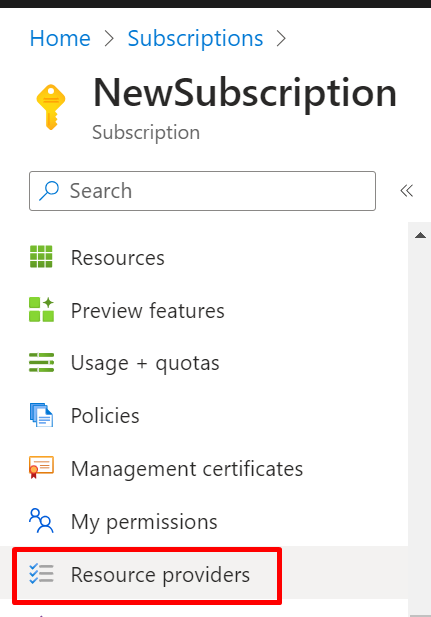Click the Resources green grid icon
The image size is (431, 617).
(x=41, y=257)
